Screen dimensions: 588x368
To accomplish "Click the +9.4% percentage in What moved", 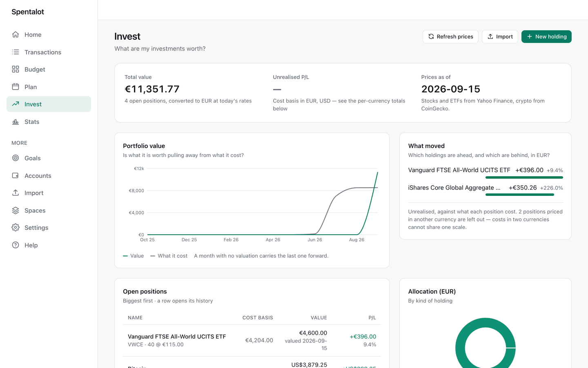I will (x=555, y=171).
